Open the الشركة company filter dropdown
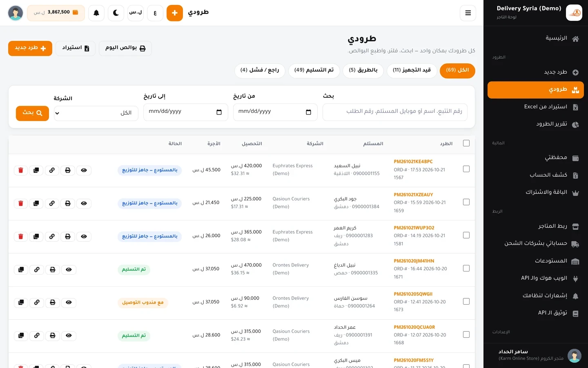The width and height of the screenshot is (588, 368). [x=96, y=113]
